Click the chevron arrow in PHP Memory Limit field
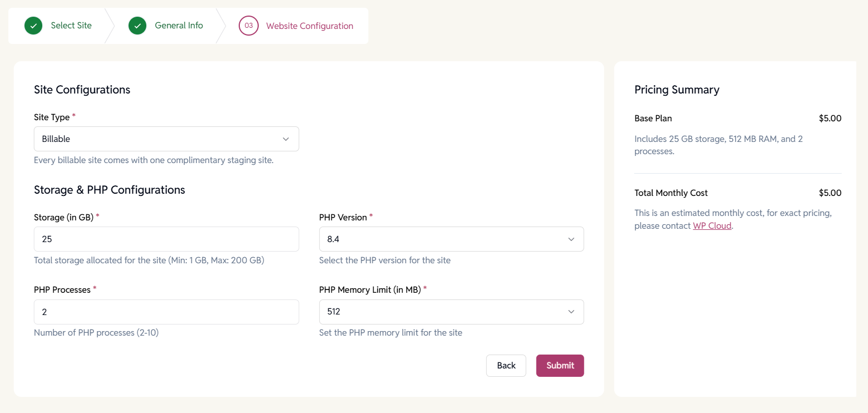This screenshot has width=868, height=413. coord(571,312)
